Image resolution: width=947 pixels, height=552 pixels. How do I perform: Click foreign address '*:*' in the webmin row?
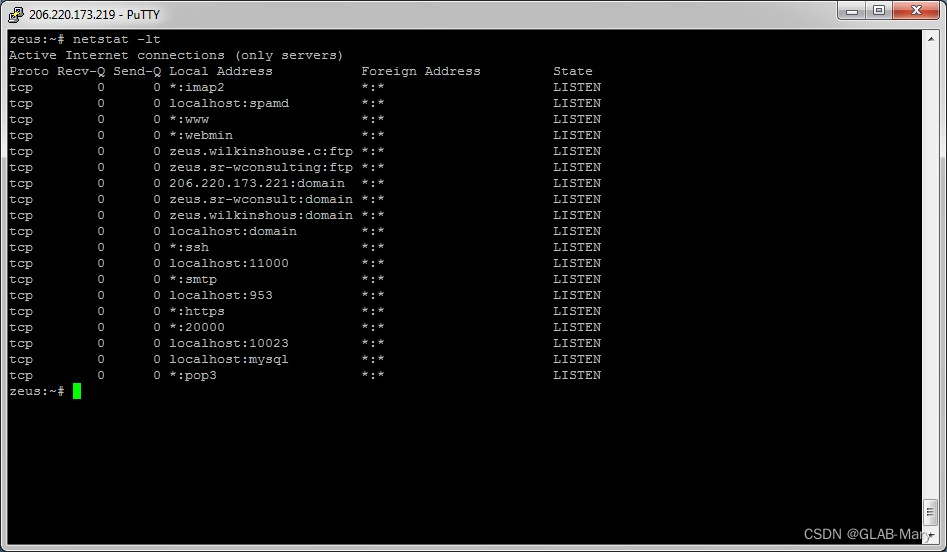point(373,135)
